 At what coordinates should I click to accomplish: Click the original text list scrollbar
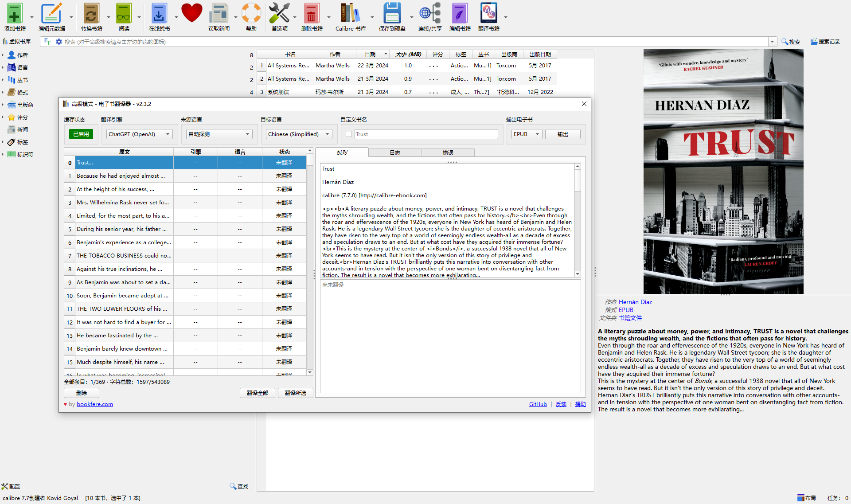click(310, 262)
